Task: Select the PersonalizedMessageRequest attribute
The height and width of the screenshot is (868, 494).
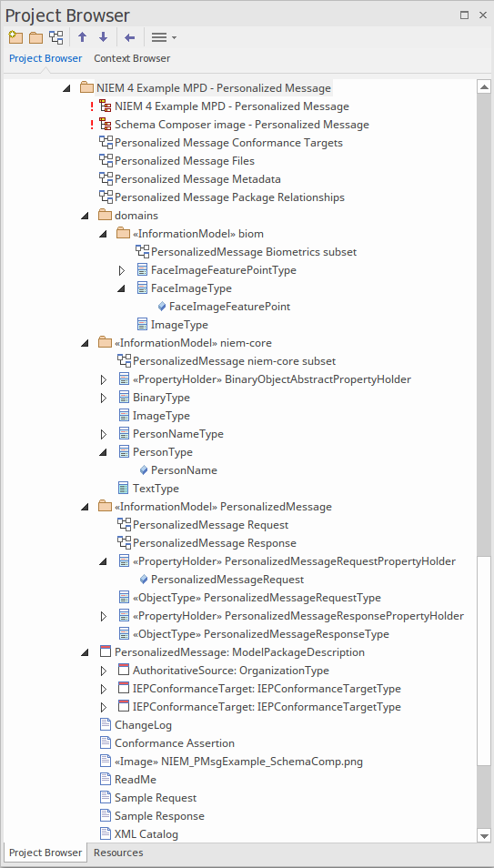Action: coord(227,580)
